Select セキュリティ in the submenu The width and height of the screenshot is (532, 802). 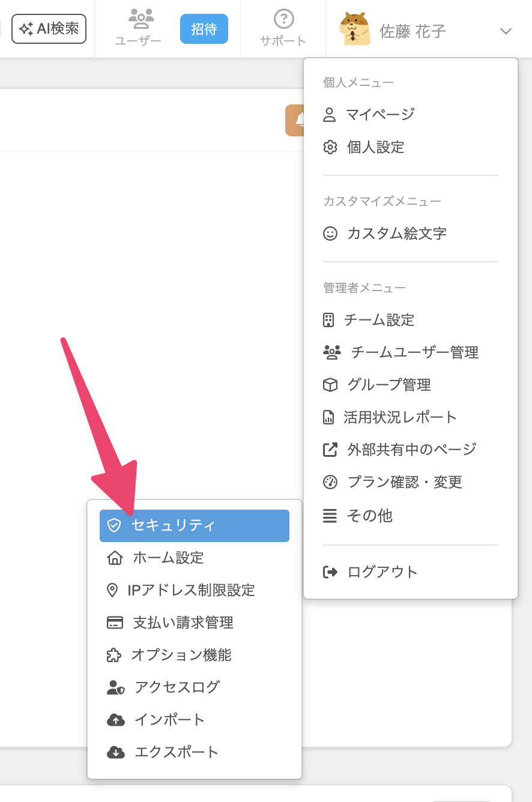click(173, 526)
